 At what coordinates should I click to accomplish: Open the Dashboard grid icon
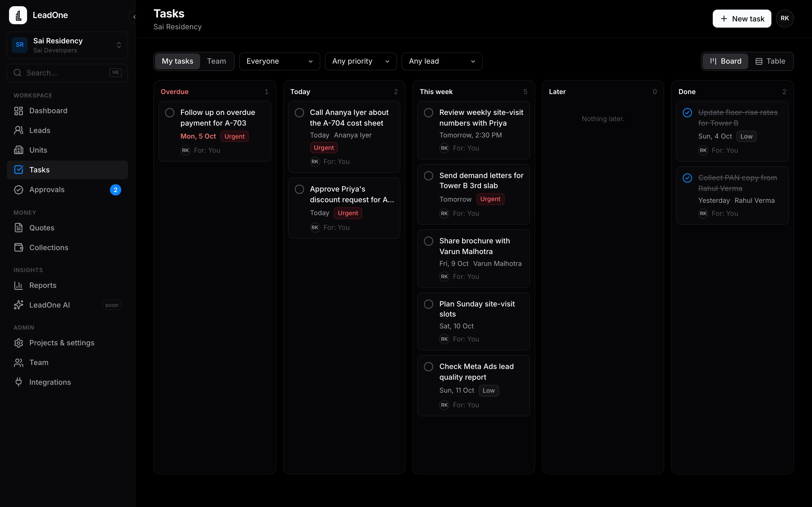coord(18,111)
